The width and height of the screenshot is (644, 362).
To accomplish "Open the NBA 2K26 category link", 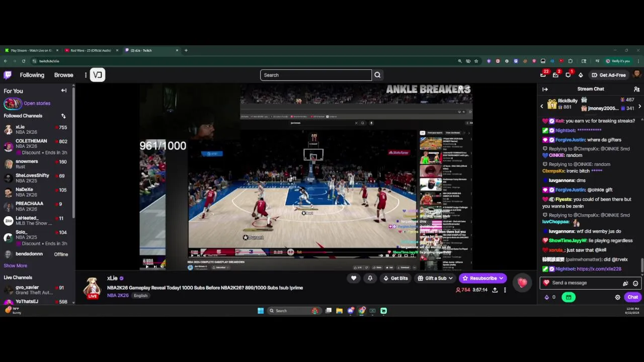I will (118, 295).
